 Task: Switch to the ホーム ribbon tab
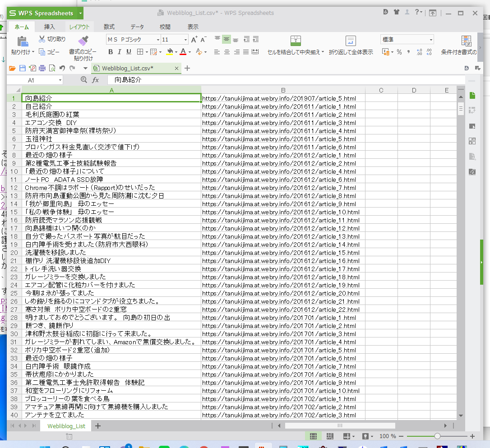(22, 27)
